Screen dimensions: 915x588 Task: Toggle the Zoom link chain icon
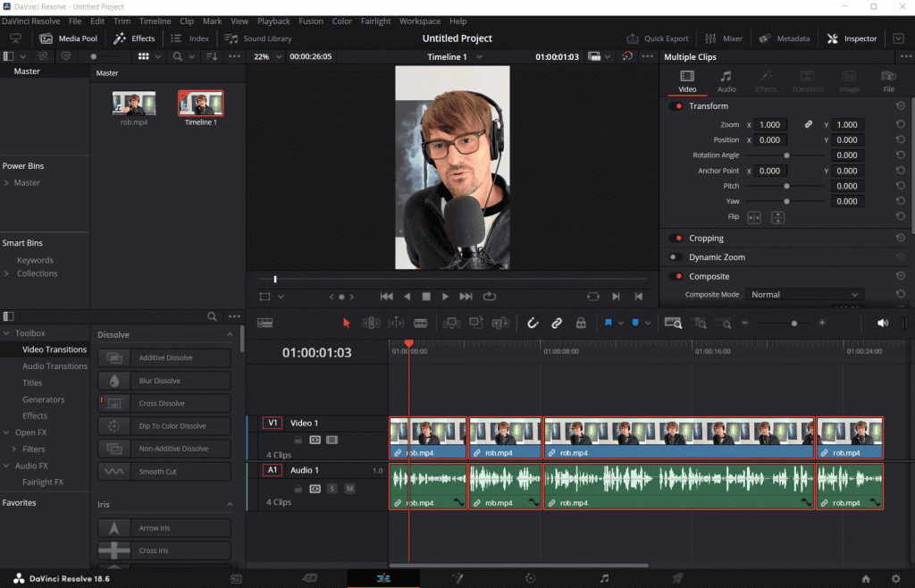[808, 124]
